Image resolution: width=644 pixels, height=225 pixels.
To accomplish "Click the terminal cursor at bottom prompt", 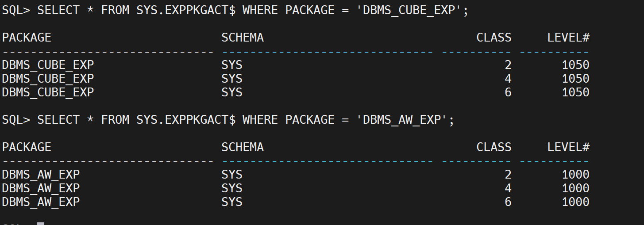I will (x=41, y=224).
